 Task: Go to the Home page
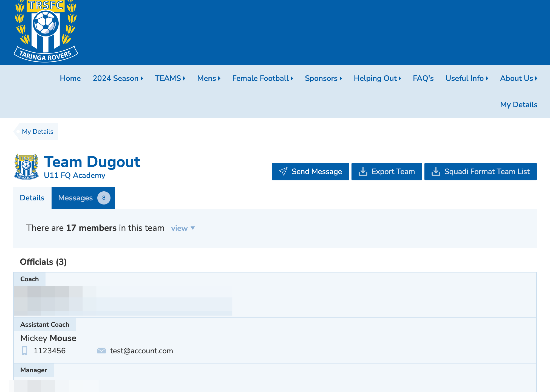70,78
